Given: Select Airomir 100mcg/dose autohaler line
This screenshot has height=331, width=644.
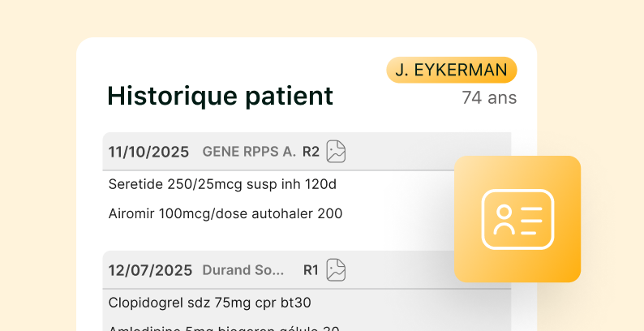Looking at the screenshot, I should point(225,214).
